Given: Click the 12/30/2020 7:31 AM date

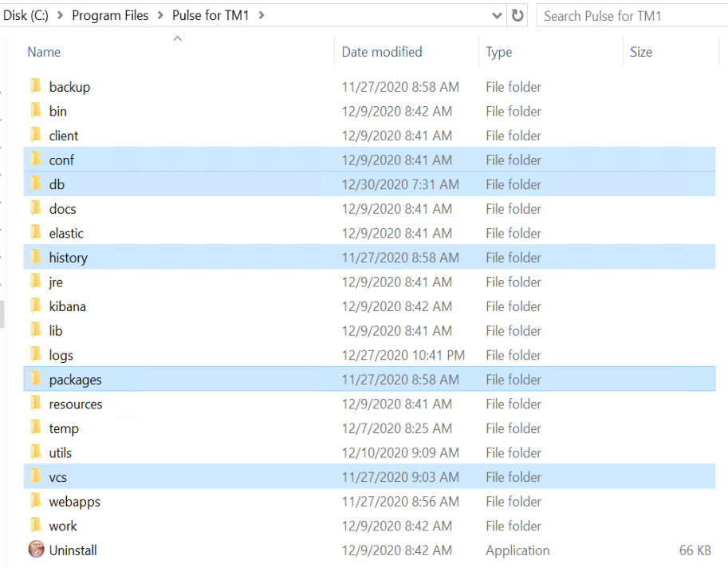Looking at the screenshot, I should point(400,184).
